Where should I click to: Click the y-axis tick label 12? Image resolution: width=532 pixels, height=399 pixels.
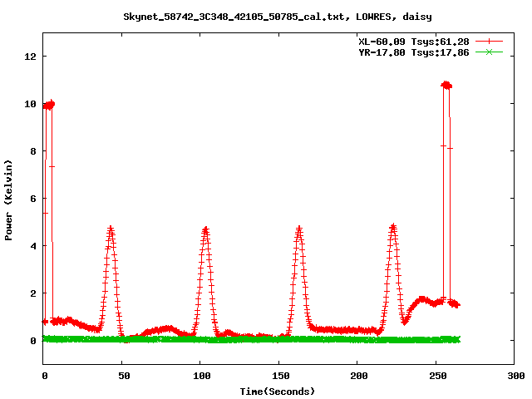pos(30,57)
